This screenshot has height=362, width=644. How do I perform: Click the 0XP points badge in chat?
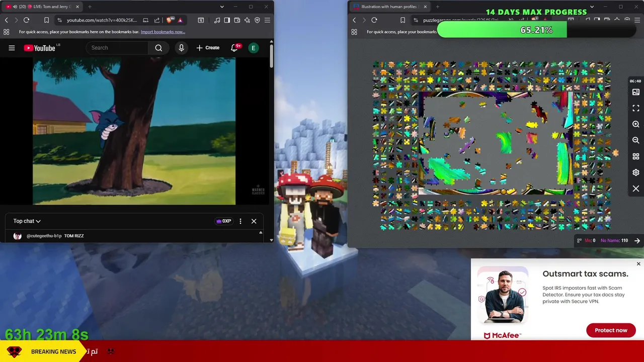point(224,221)
